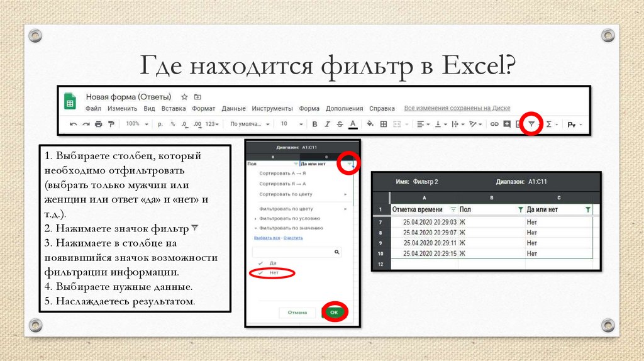Screen dimensions: 644x361
Task: Toggle the Нет value checkbox
Action: pos(260,273)
